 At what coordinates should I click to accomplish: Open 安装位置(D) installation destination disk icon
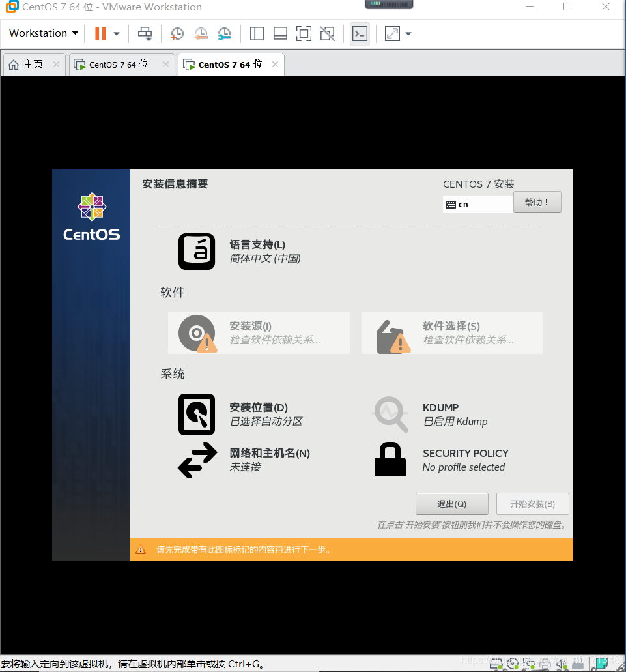pos(197,415)
